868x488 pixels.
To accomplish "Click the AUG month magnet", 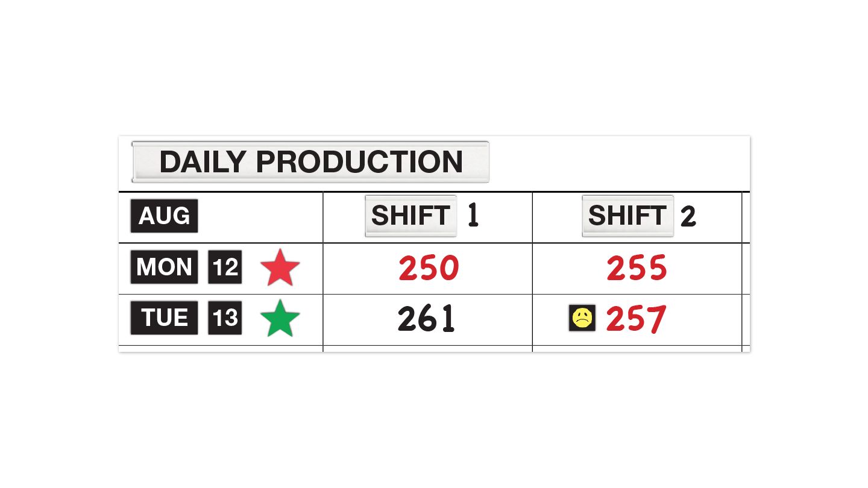I will pyautogui.click(x=164, y=216).
